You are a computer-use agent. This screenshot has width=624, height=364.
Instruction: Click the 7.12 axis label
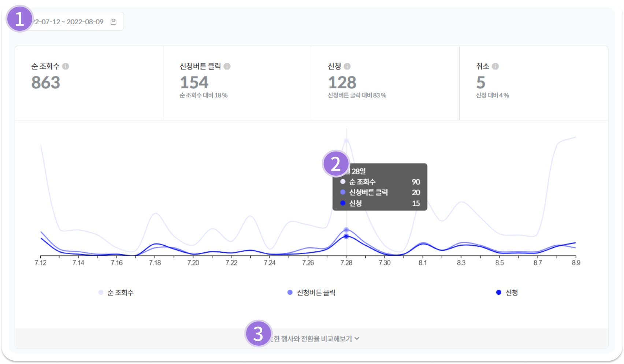41,263
